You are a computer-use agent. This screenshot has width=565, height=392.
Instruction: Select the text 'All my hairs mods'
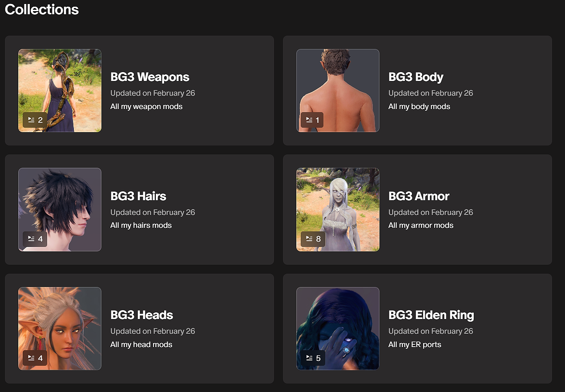[141, 225]
